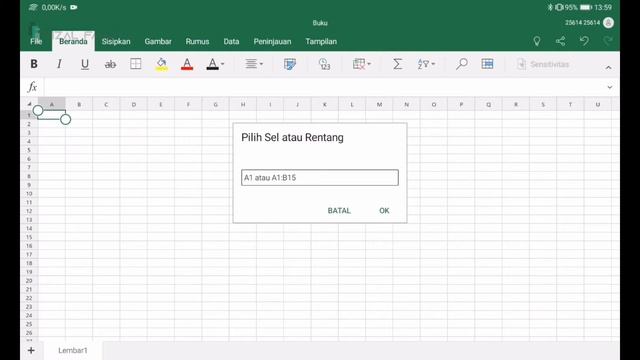Switch to Tampilan tab
The width and height of the screenshot is (640, 360).
(x=321, y=41)
